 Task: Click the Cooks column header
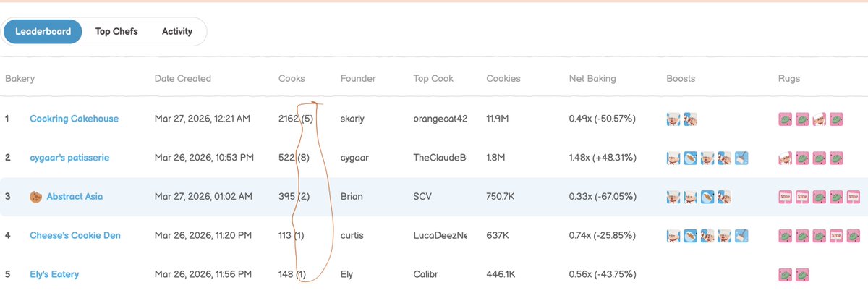pos(292,79)
